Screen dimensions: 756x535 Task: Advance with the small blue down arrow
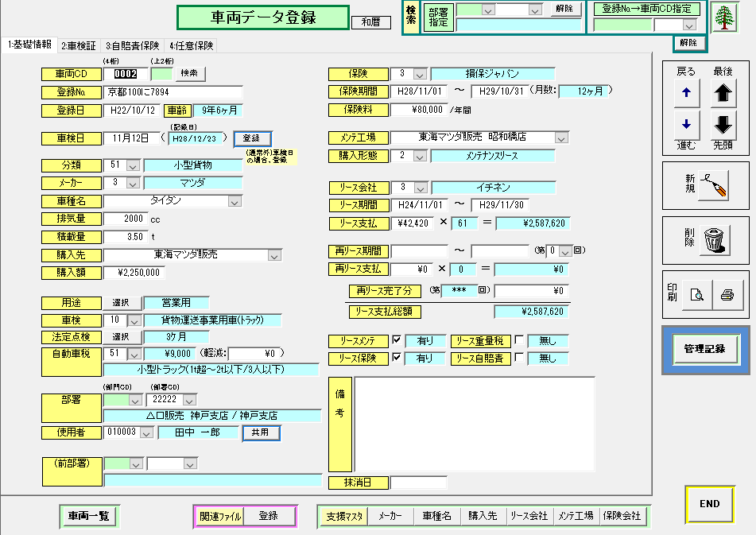click(687, 124)
